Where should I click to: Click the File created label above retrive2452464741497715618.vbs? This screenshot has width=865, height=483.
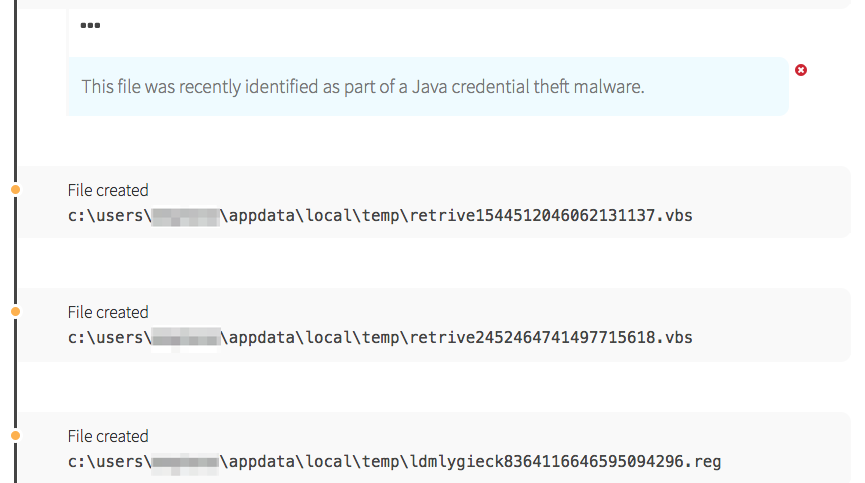coord(108,312)
